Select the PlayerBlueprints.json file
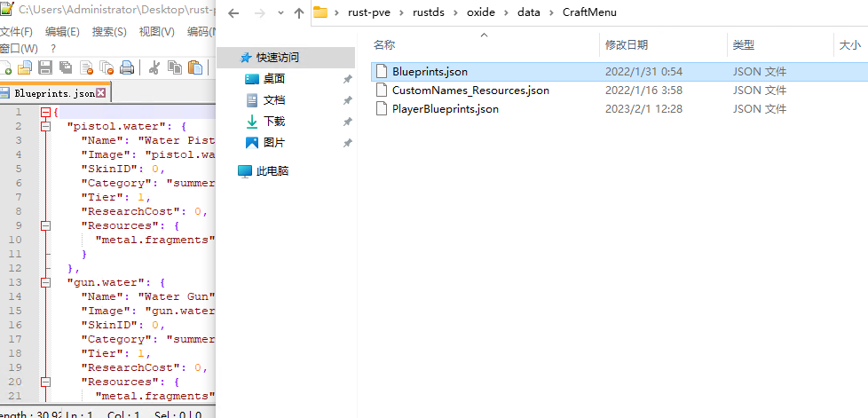868x418 pixels. (445, 109)
